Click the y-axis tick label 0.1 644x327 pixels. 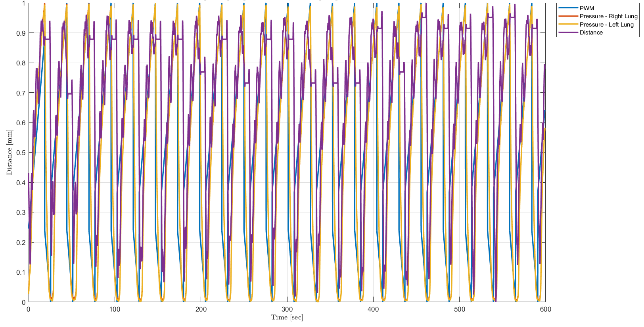pos(21,272)
